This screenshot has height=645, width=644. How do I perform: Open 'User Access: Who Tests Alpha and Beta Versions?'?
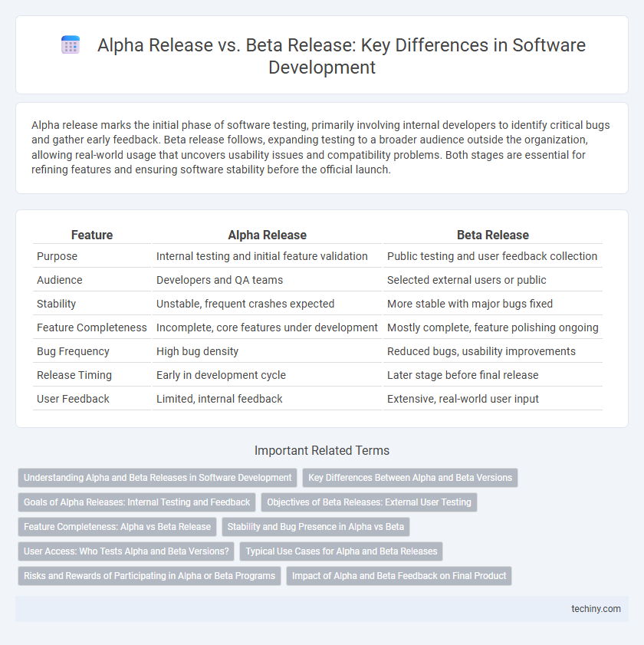(127, 551)
